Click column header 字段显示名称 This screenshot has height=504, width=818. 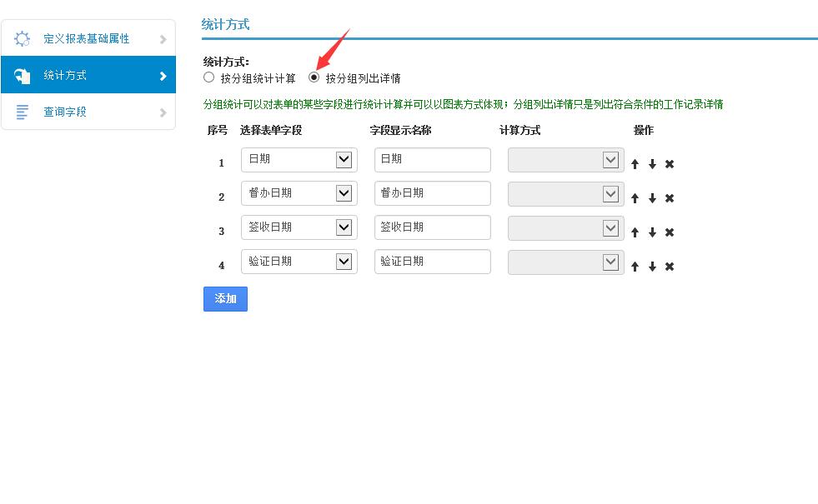click(x=400, y=130)
